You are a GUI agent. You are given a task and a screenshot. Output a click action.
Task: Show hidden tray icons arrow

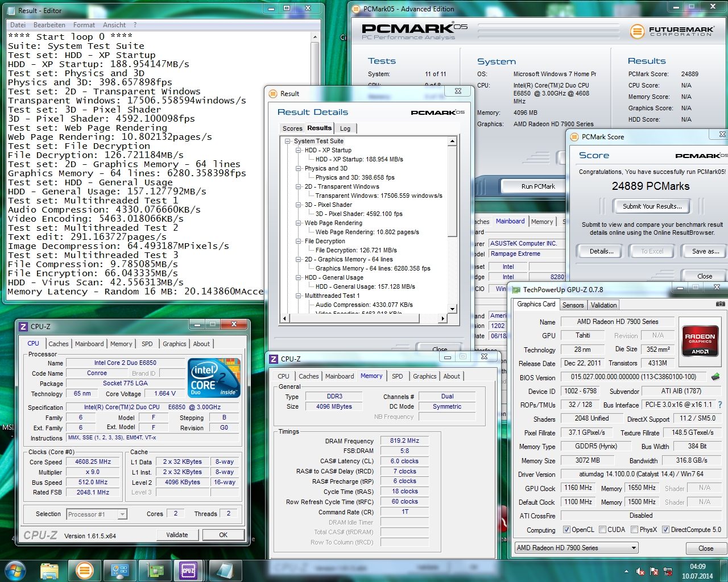(x=627, y=572)
